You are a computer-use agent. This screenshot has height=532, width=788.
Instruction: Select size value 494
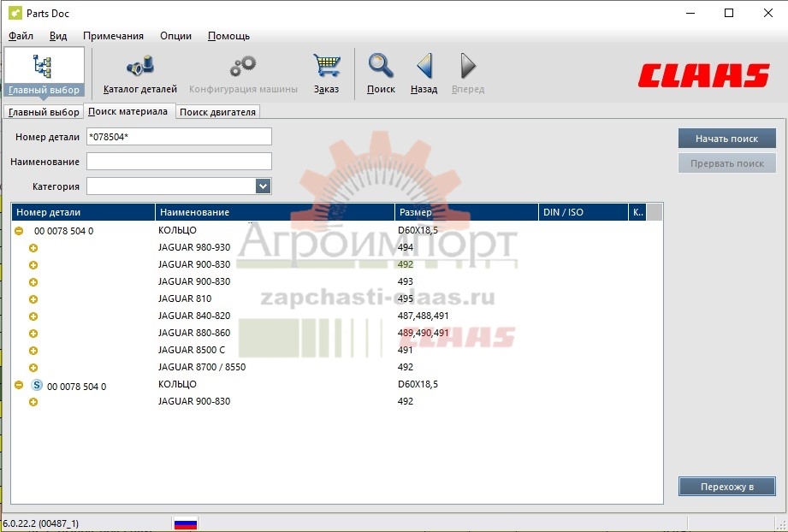tap(405, 247)
